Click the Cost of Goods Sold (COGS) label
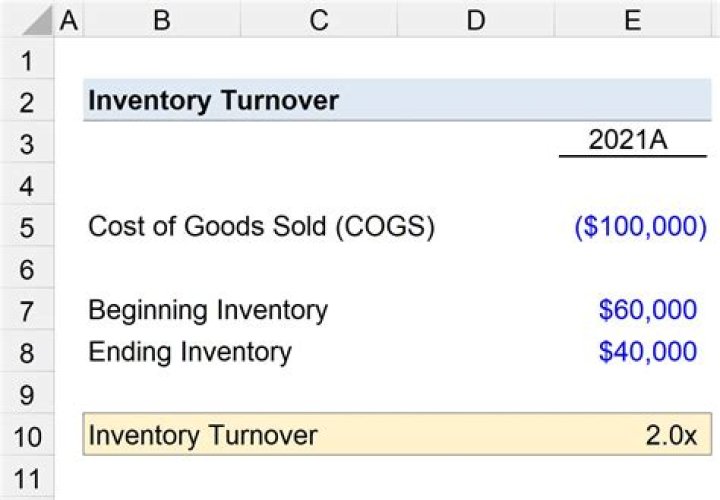 point(261,227)
